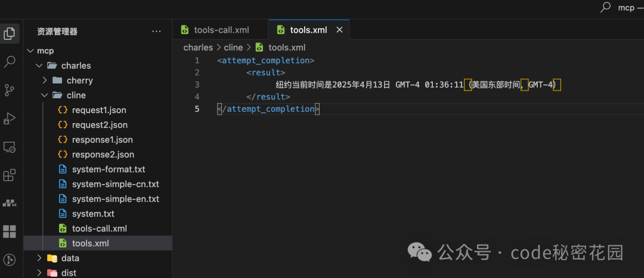Click the charles breadcrumb segment

(x=198, y=48)
